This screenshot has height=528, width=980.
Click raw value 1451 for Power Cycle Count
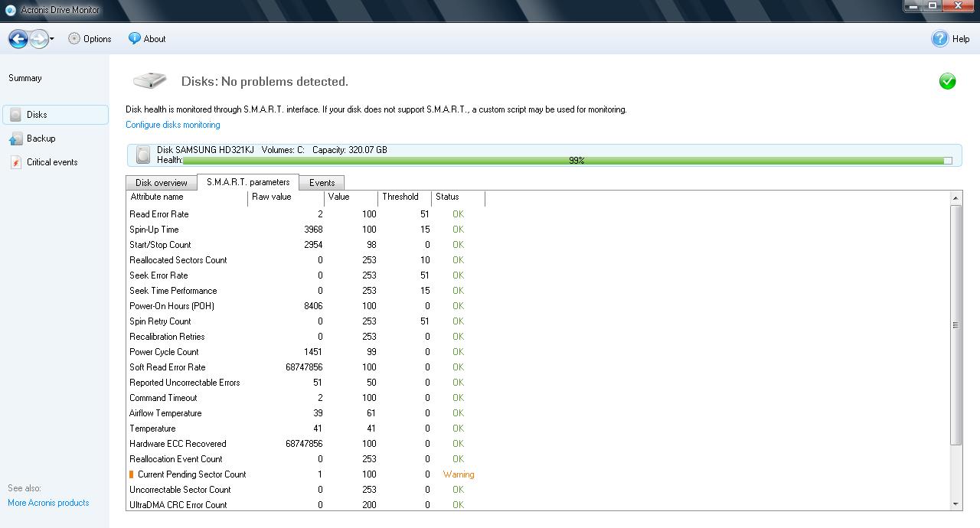click(x=312, y=352)
